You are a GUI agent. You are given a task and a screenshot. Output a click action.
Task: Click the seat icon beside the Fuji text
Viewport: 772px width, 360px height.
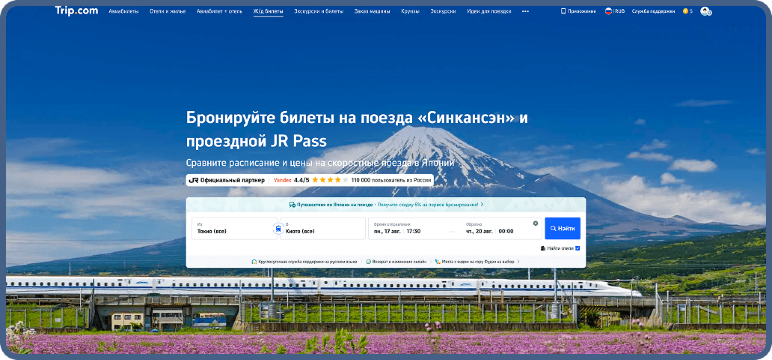438,262
